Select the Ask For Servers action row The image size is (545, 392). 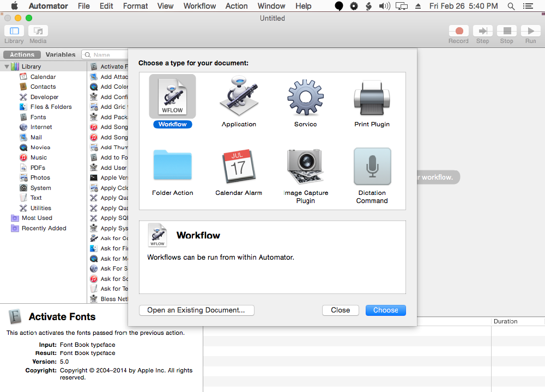pyautogui.click(x=108, y=269)
